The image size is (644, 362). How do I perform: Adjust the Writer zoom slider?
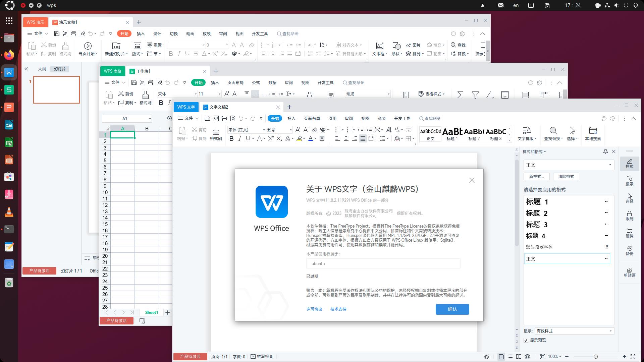pos(595,357)
